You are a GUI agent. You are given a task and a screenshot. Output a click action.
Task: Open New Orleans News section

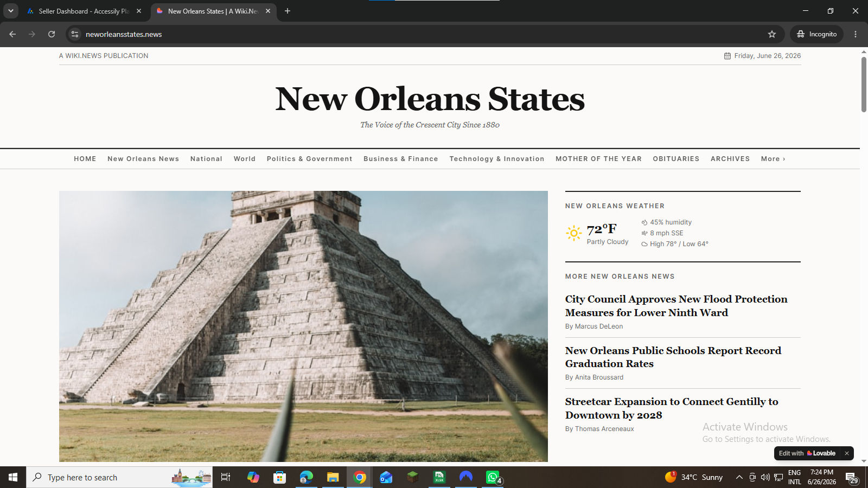143,159
